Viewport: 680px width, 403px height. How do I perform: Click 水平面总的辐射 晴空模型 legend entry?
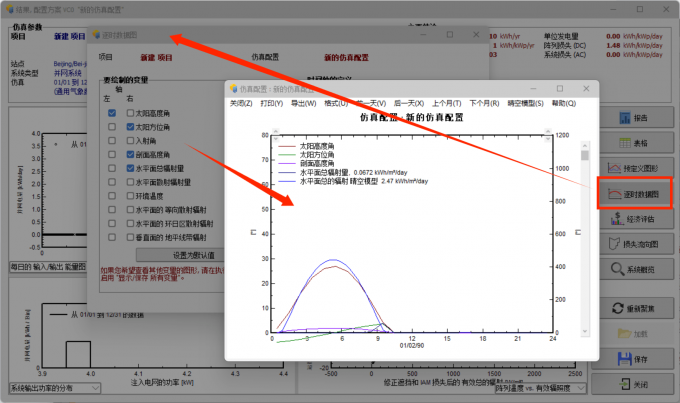point(364,181)
